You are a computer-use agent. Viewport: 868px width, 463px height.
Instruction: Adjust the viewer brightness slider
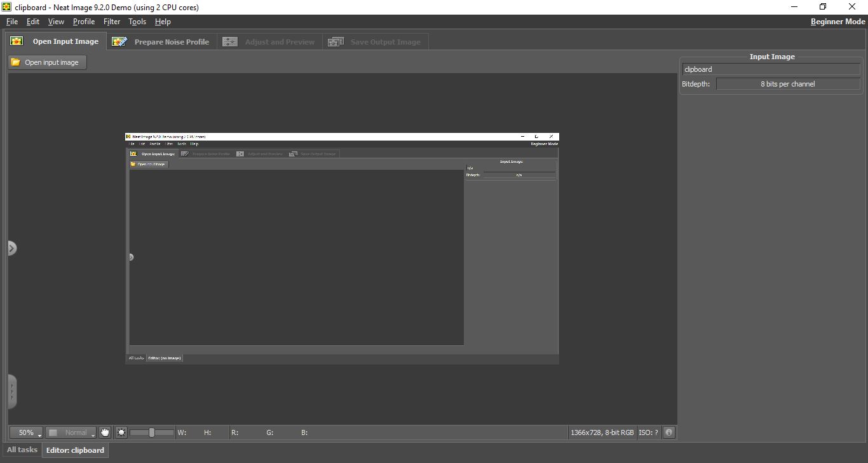click(152, 432)
